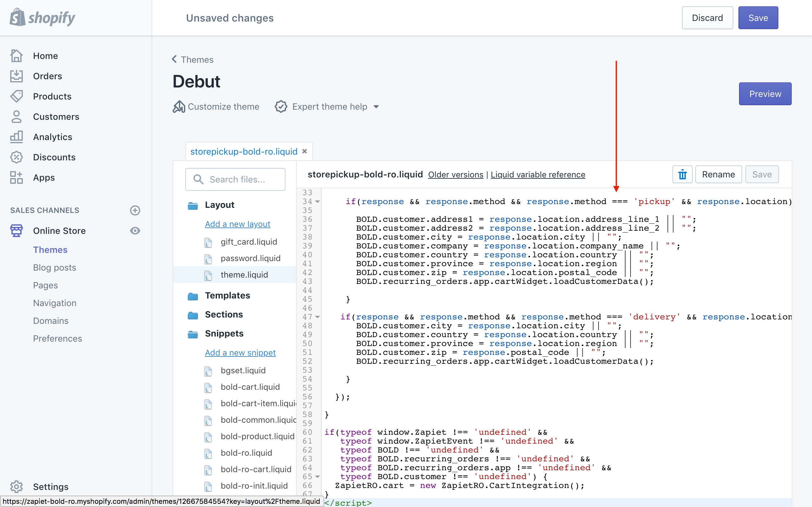The height and width of the screenshot is (507, 812).
Task: Collapse code fold arrow at line 47
Action: pyautogui.click(x=318, y=317)
